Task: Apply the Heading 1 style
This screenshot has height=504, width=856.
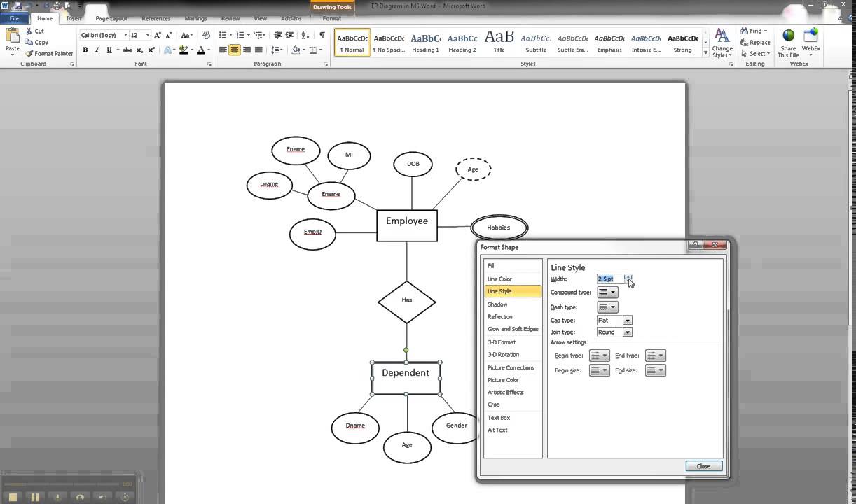Action: tap(425, 43)
